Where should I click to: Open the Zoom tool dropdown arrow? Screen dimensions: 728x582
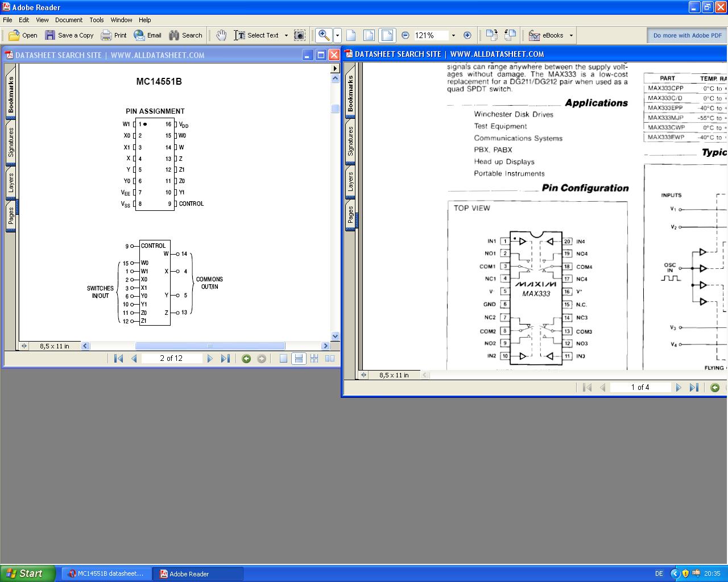337,35
